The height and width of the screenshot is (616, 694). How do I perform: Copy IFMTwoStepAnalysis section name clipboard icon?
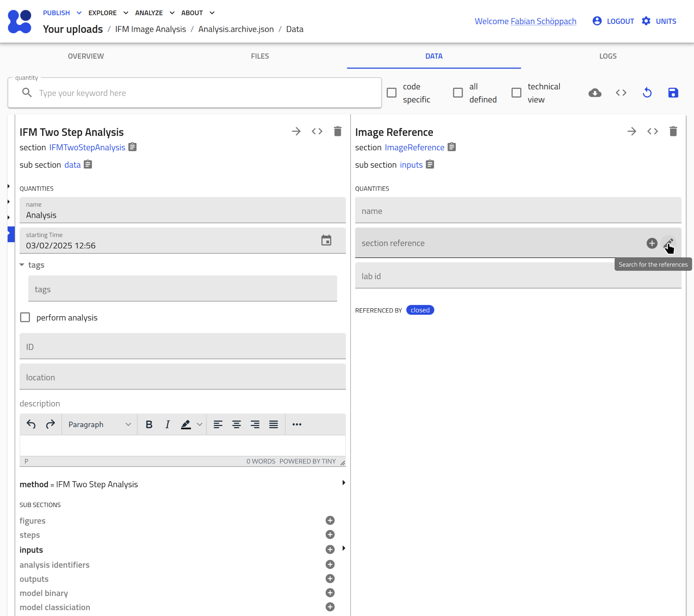pos(133,147)
